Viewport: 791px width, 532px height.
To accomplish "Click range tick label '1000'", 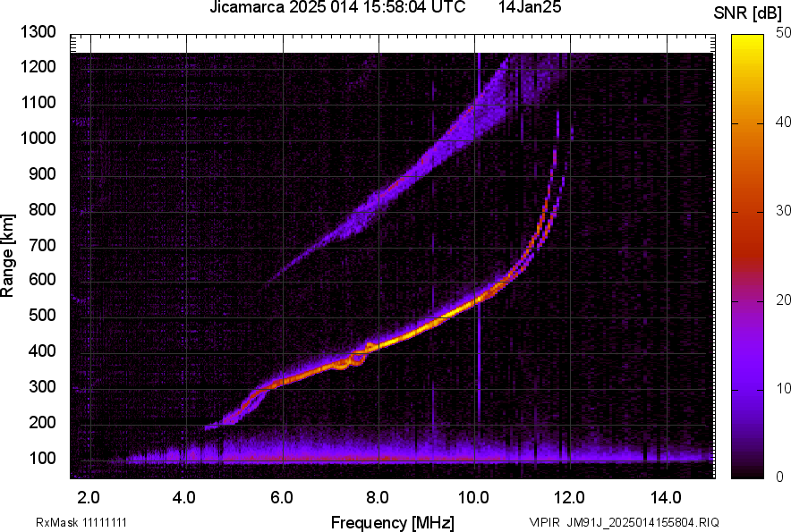I will [x=38, y=138].
